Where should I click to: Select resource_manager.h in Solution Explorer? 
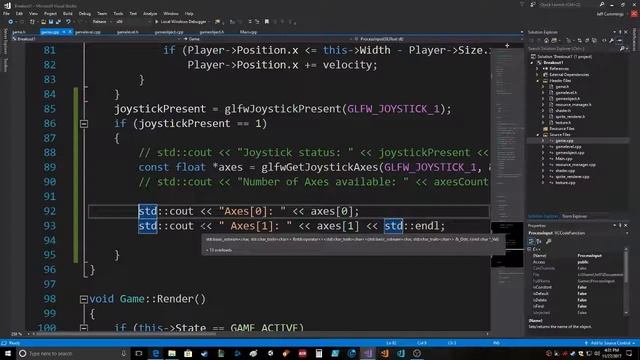point(573,104)
